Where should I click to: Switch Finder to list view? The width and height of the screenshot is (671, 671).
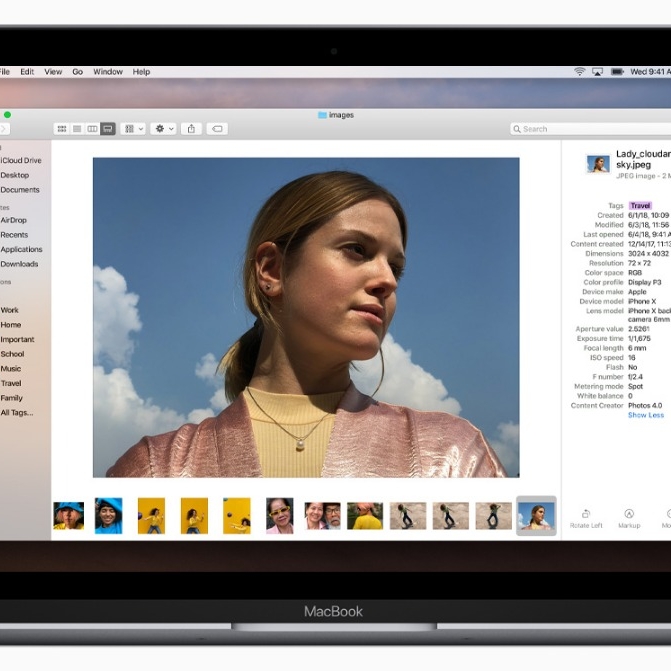pyautogui.click(x=77, y=129)
